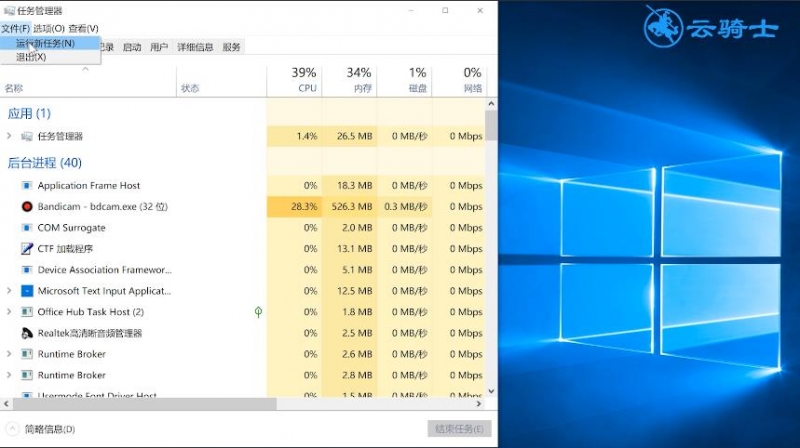
Task: Click the 简略信息 collapse arrow icon
Action: [x=13, y=429]
